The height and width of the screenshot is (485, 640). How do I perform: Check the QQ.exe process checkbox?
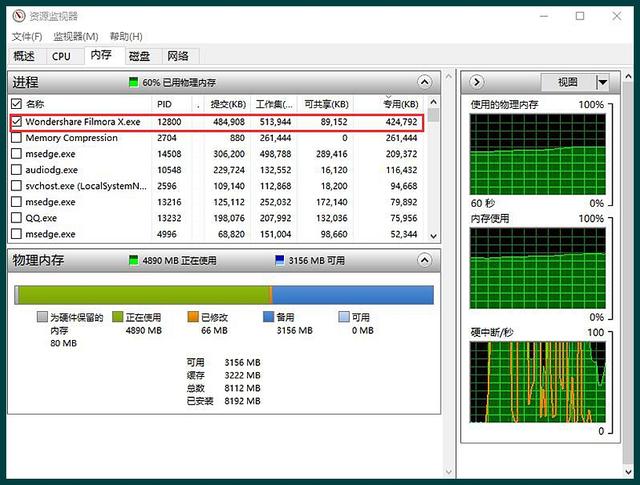(16, 218)
